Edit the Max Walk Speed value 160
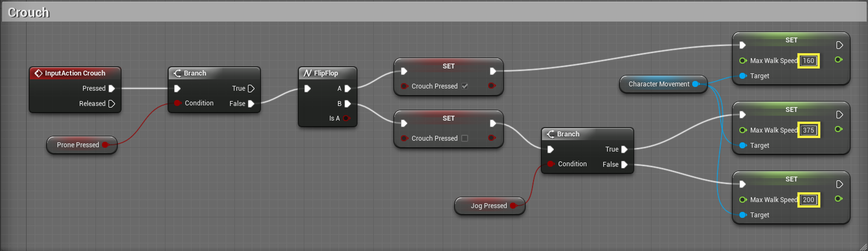 point(808,61)
